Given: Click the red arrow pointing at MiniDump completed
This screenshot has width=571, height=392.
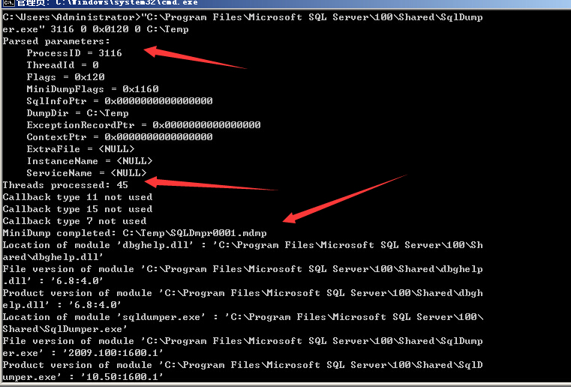Looking at the screenshot, I should pos(344,199).
